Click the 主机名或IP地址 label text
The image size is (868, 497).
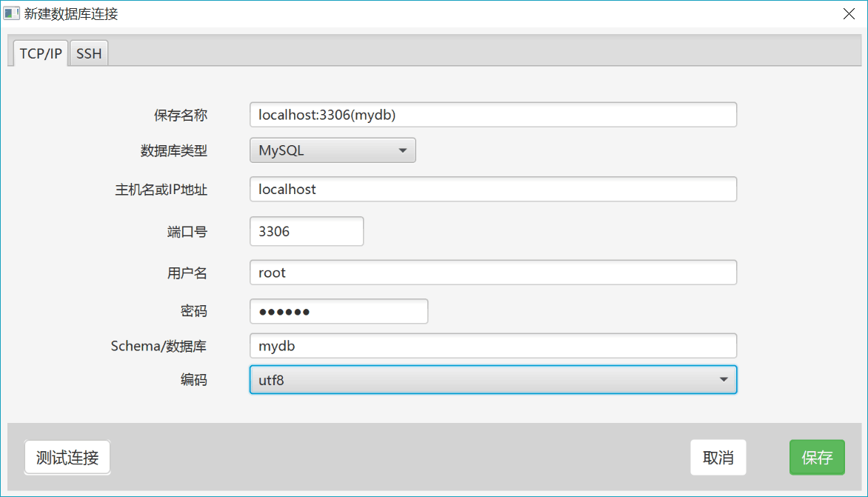point(156,190)
